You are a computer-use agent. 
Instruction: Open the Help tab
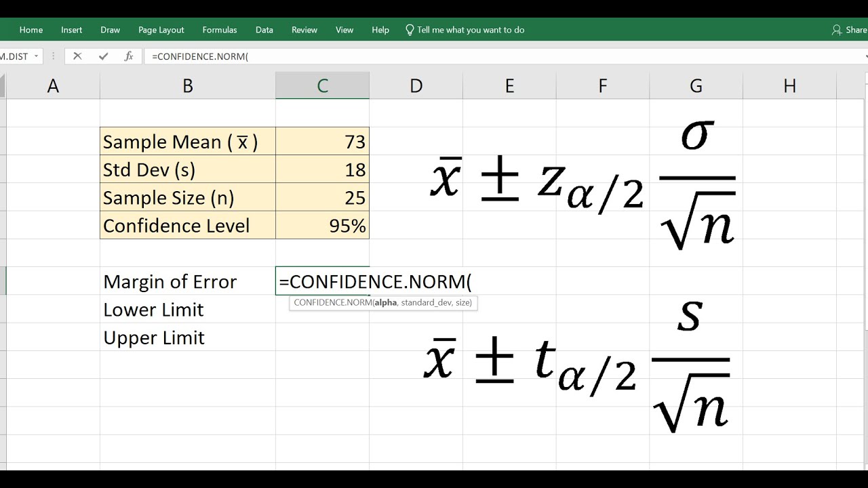tap(380, 30)
